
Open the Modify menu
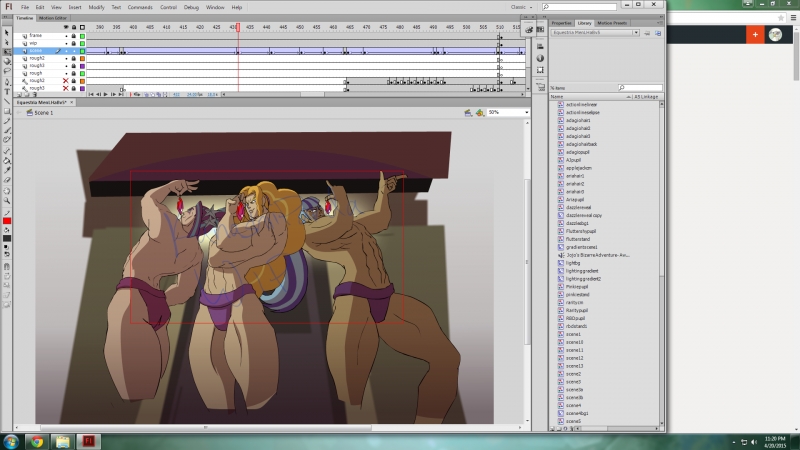(x=96, y=7)
